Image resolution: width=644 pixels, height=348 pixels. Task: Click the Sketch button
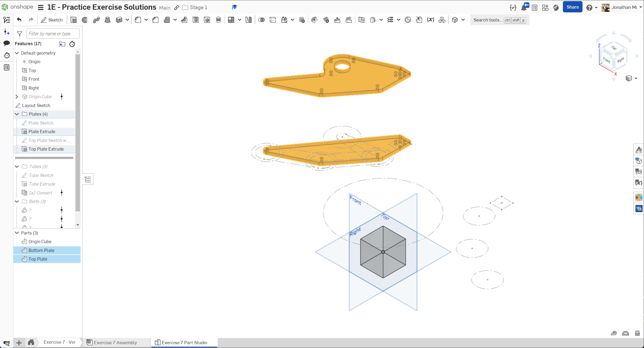[52, 20]
